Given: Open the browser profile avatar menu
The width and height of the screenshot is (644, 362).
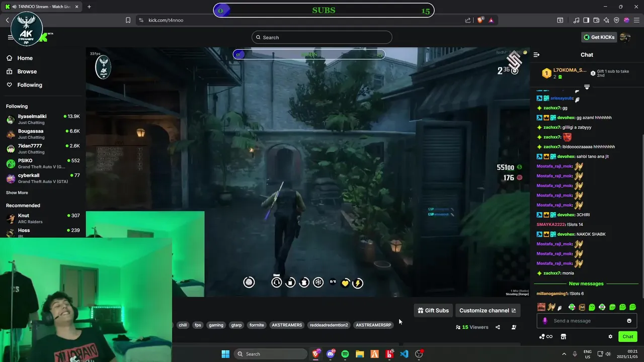Looking at the screenshot, I should coord(626,20).
